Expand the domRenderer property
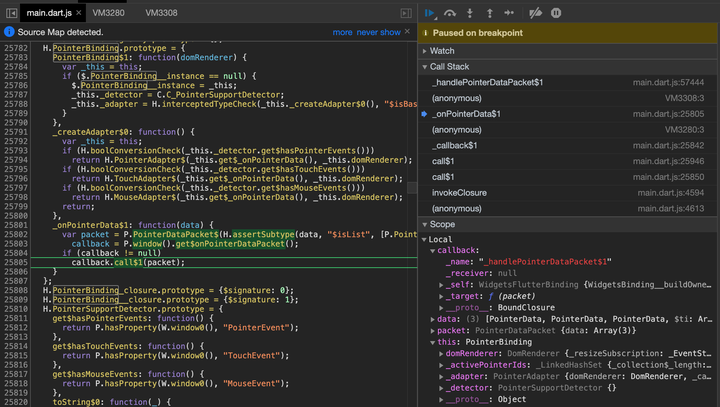This screenshot has width=720, height=407. (441, 353)
